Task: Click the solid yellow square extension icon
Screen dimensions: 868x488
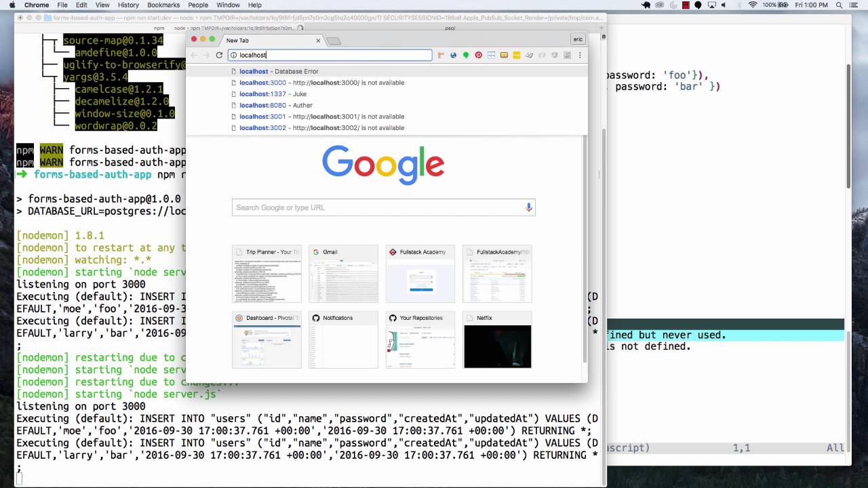Action: coord(516,55)
